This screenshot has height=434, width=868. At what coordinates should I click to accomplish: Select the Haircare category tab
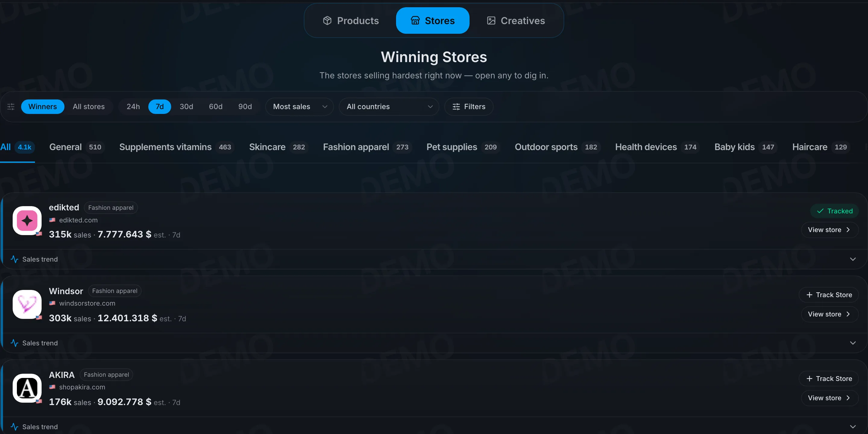coord(821,147)
